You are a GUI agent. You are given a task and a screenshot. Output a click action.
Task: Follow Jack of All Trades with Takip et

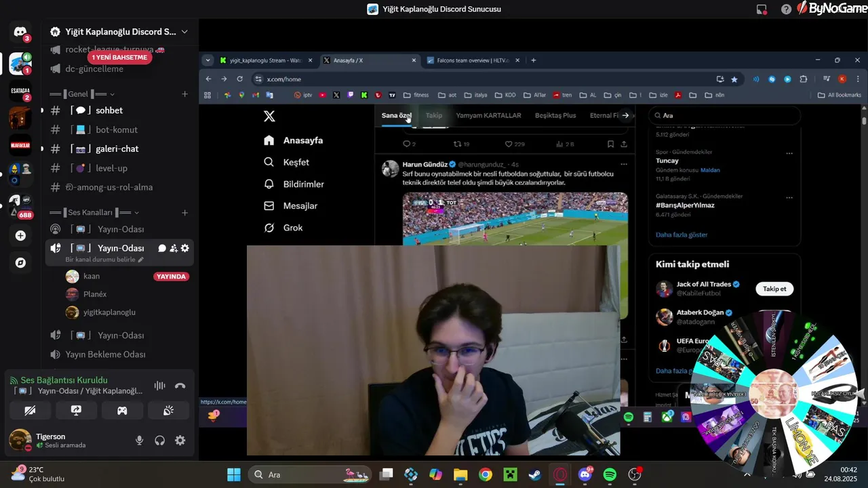coord(774,289)
